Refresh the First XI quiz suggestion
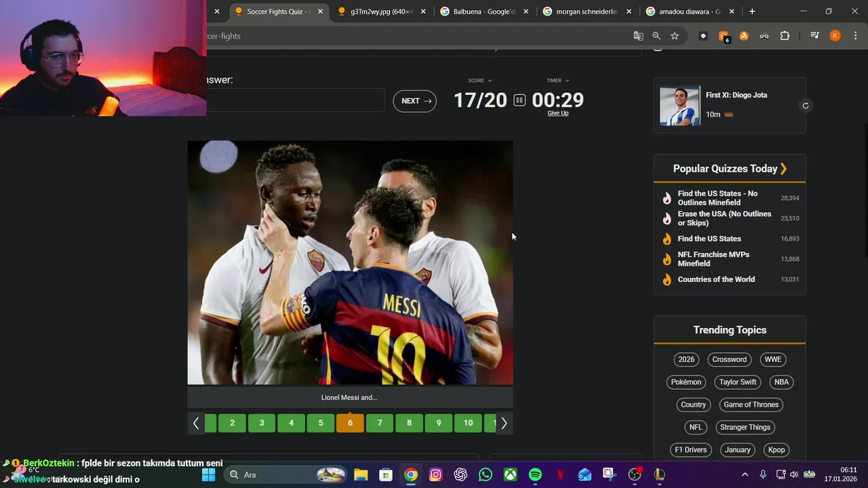868x488 pixels. point(806,105)
